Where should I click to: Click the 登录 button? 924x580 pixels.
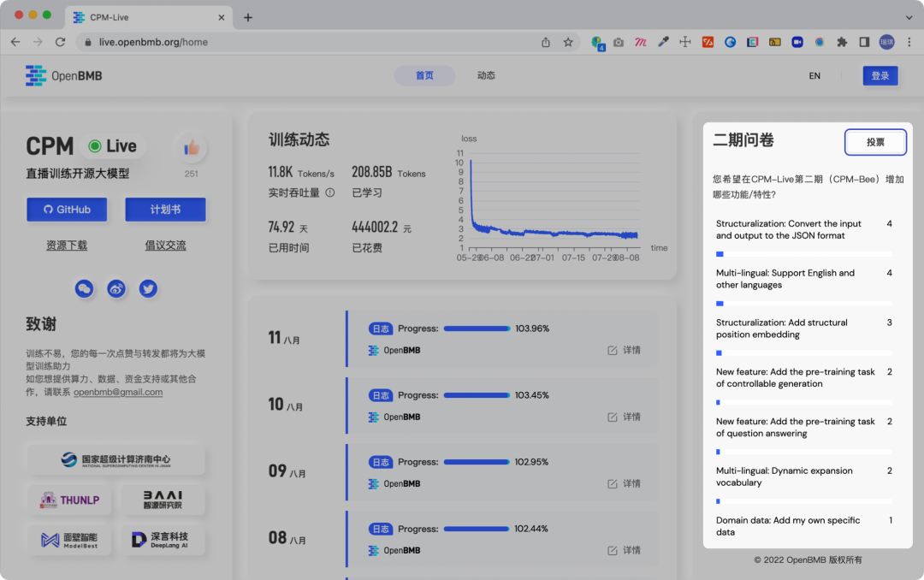point(880,75)
